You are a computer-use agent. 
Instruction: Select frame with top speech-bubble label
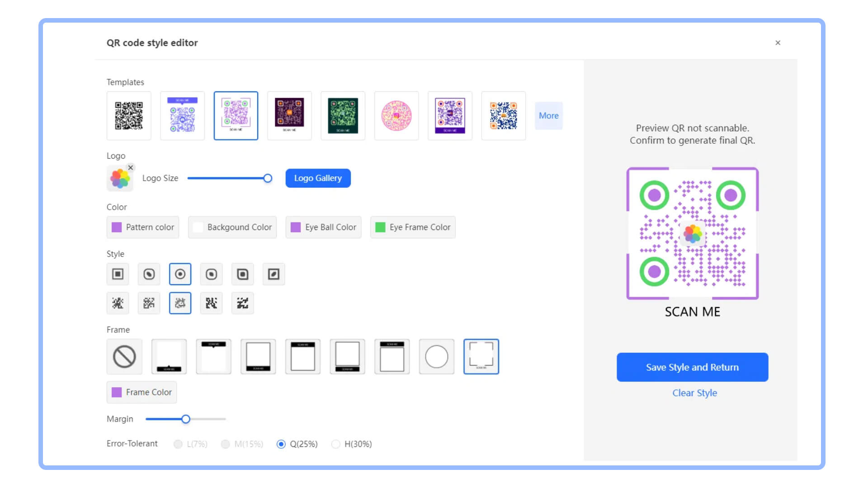[x=213, y=357]
